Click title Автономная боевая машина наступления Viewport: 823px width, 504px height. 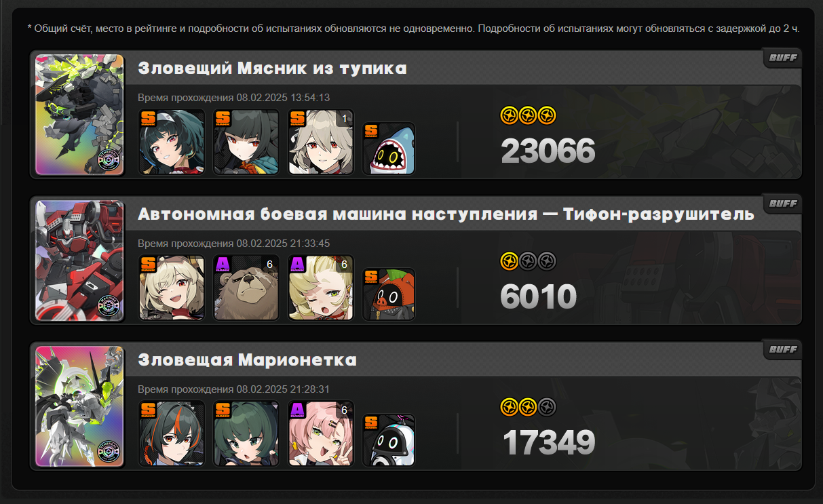[336, 214]
